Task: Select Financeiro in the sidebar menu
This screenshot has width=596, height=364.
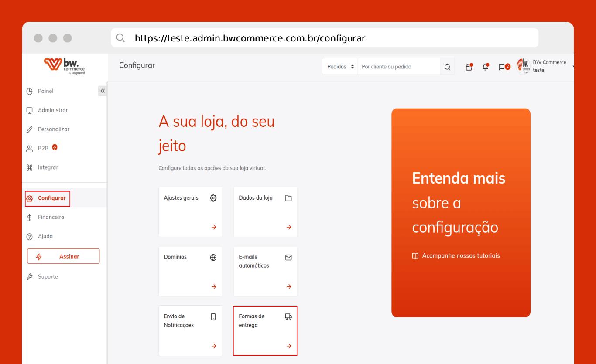Action: click(51, 217)
